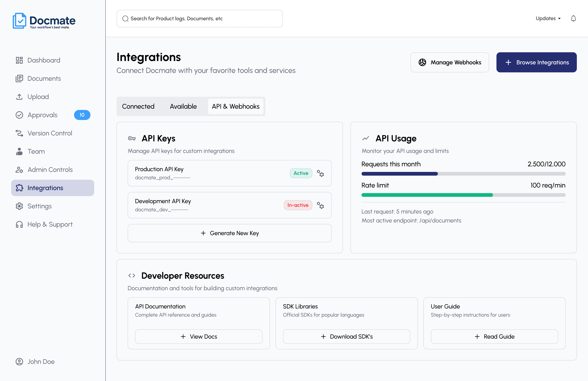The width and height of the screenshot is (588, 381).
Task: Click the search magnifier icon
Action: [125, 19]
